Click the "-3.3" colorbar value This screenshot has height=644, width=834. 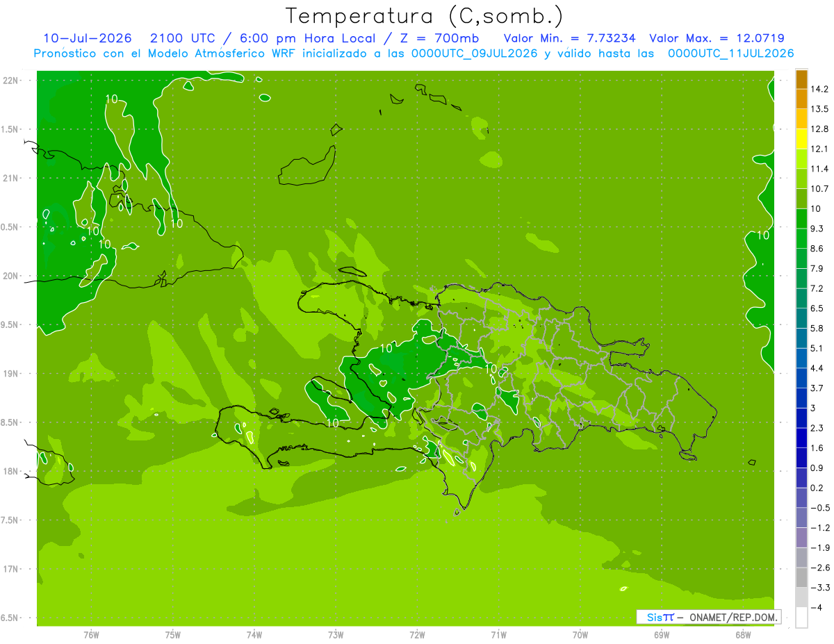pyautogui.click(x=819, y=588)
